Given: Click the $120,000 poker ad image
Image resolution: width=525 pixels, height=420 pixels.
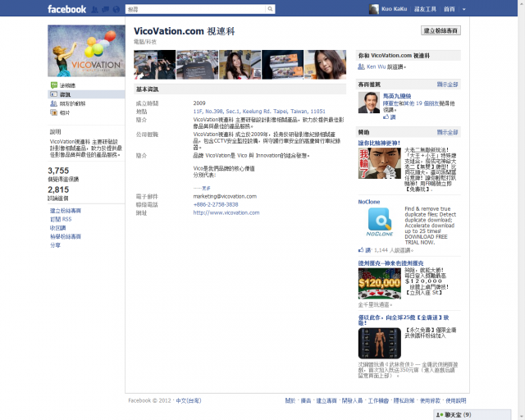Looking at the screenshot, I should click(x=379, y=283).
